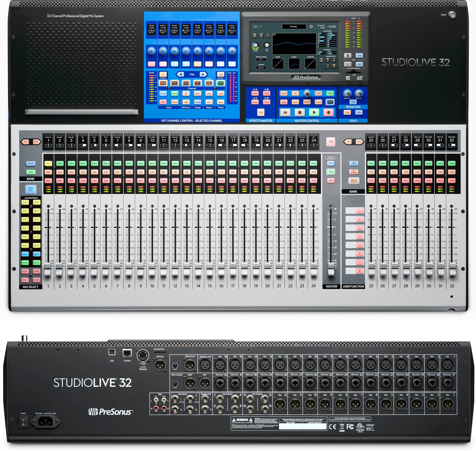This screenshot has height=451, width=476.
Task: Toggle Main assignment on touchscreen
Action: tap(321, 61)
